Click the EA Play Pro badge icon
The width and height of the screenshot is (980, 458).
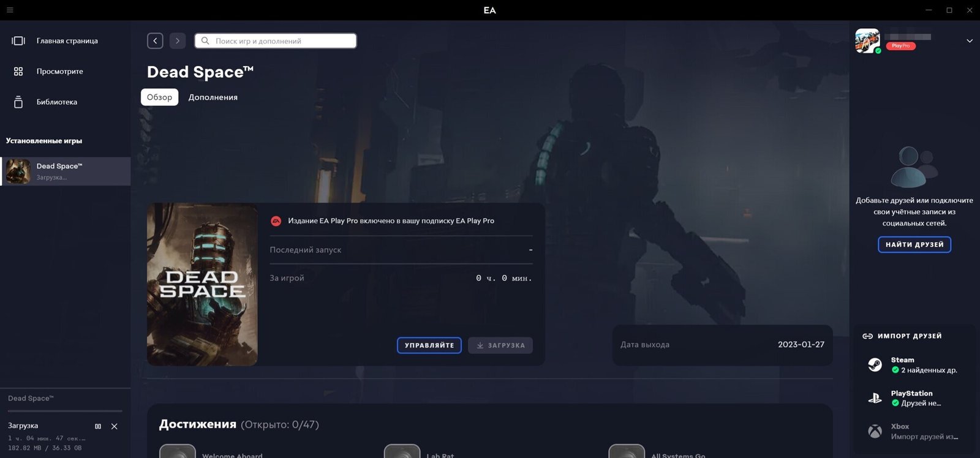(276, 221)
